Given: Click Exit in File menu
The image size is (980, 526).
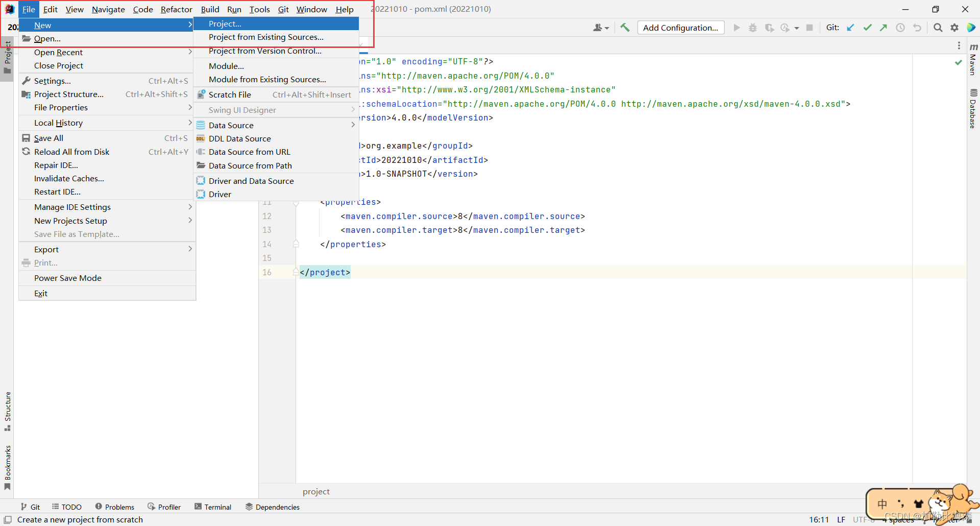Looking at the screenshot, I should pyautogui.click(x=107, y=293).
